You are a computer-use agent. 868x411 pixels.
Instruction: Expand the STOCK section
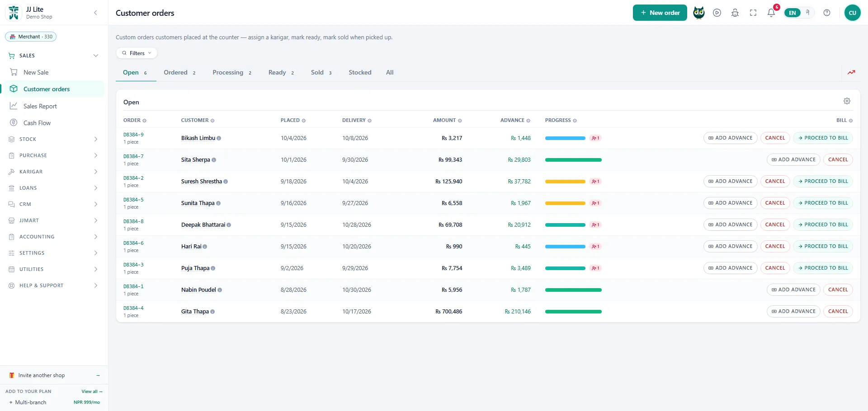click(x=54, y=139)
